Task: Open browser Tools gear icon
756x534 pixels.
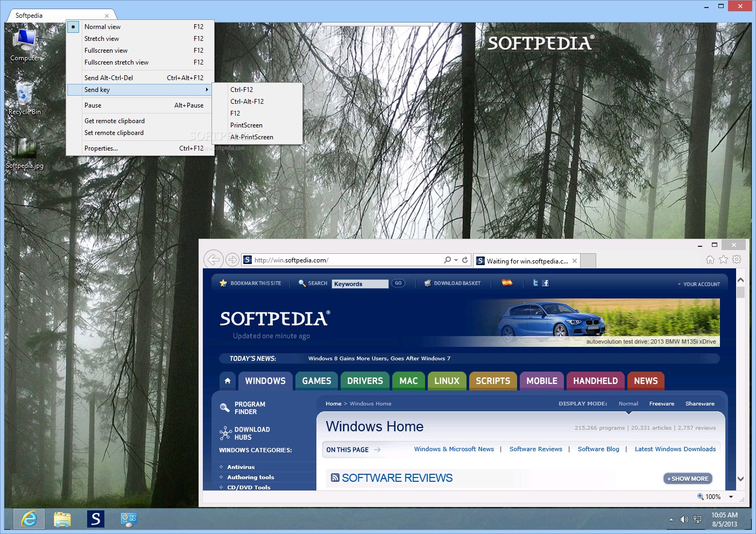Action: [737, 259]
